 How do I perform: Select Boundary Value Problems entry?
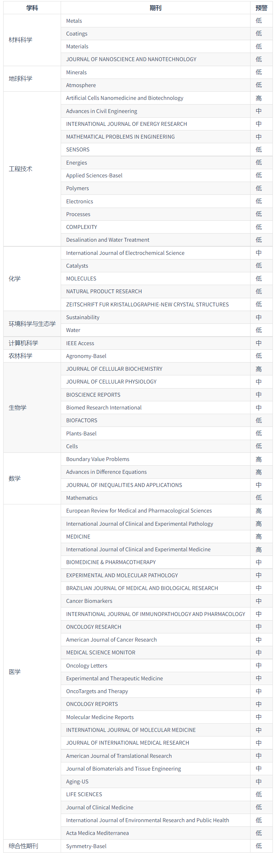(x=98, y=459)
